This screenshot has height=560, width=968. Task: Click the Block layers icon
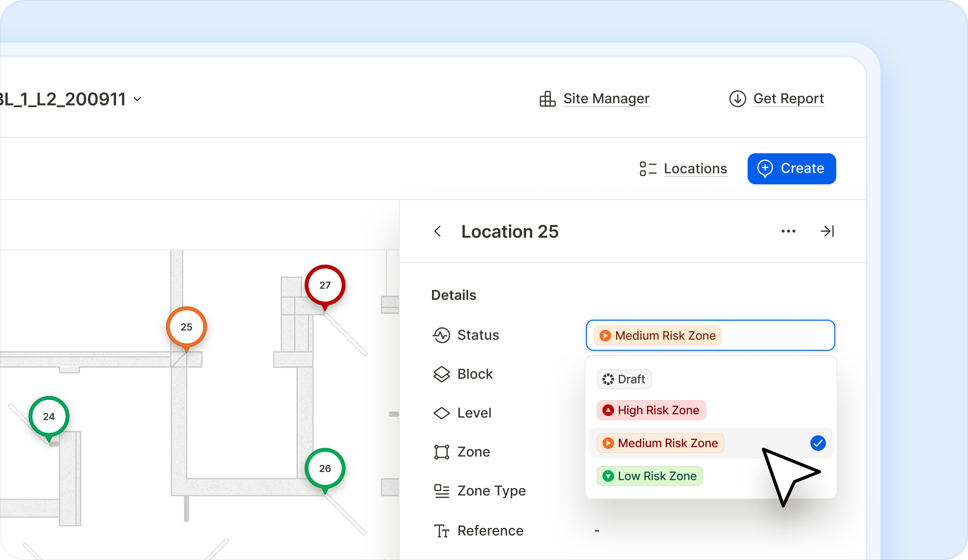[441, 374]
